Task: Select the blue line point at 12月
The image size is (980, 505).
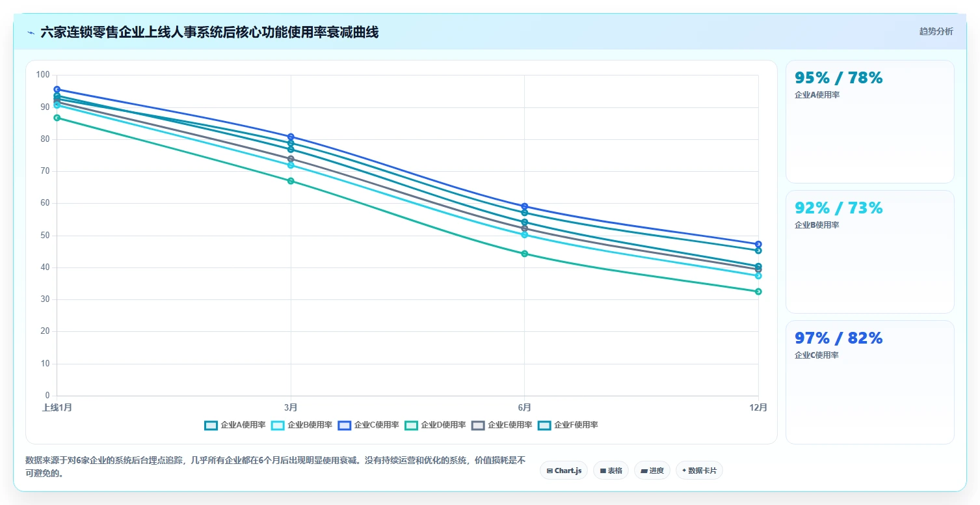Action: [x=758, y=244]
